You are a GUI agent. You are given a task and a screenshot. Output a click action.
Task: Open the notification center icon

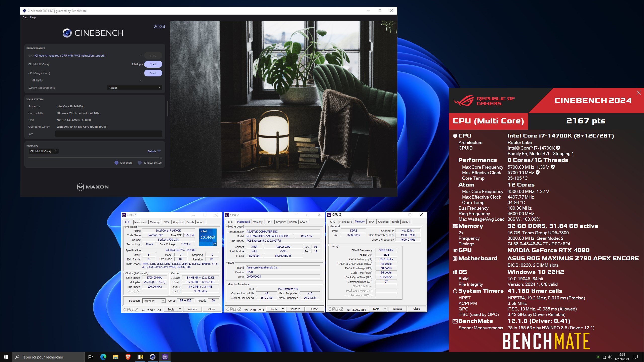click(636, 357)
